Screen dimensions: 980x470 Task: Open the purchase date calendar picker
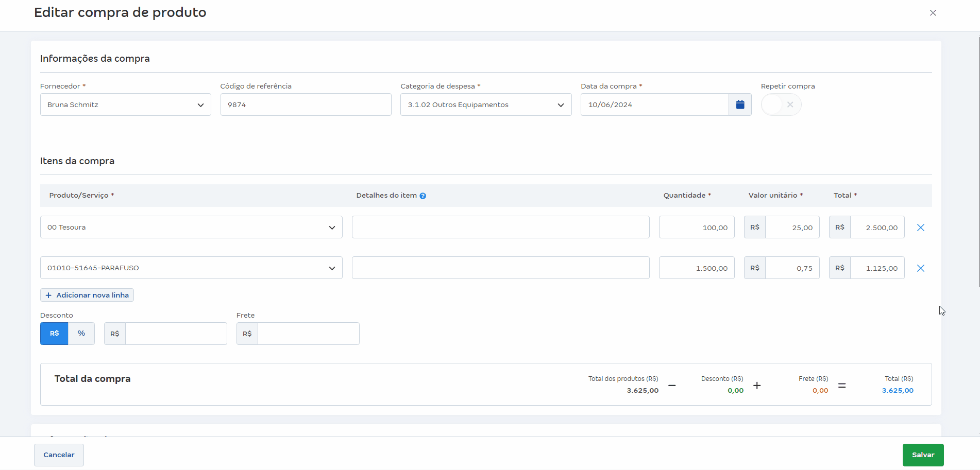(x=740, y=105)
